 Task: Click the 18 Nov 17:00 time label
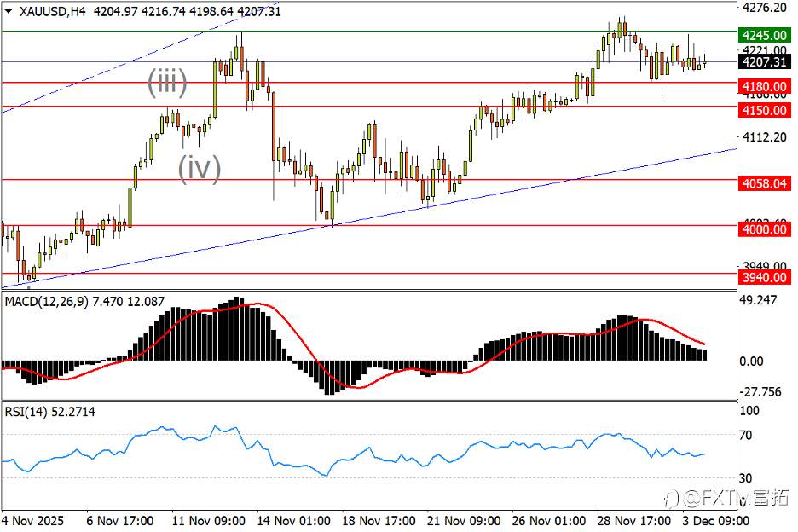click(x=379, y=521)
